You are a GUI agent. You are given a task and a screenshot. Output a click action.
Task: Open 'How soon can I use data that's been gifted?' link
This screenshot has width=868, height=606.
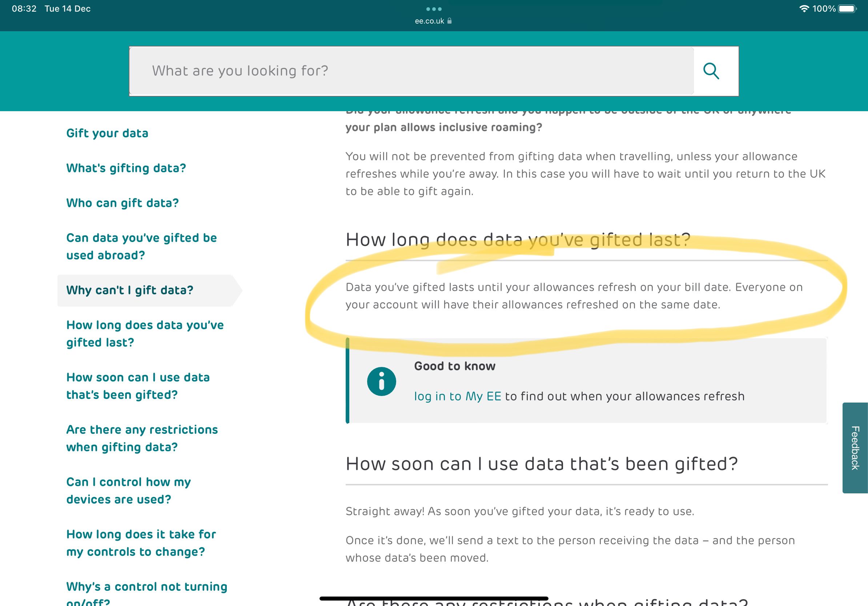point(138,386)
